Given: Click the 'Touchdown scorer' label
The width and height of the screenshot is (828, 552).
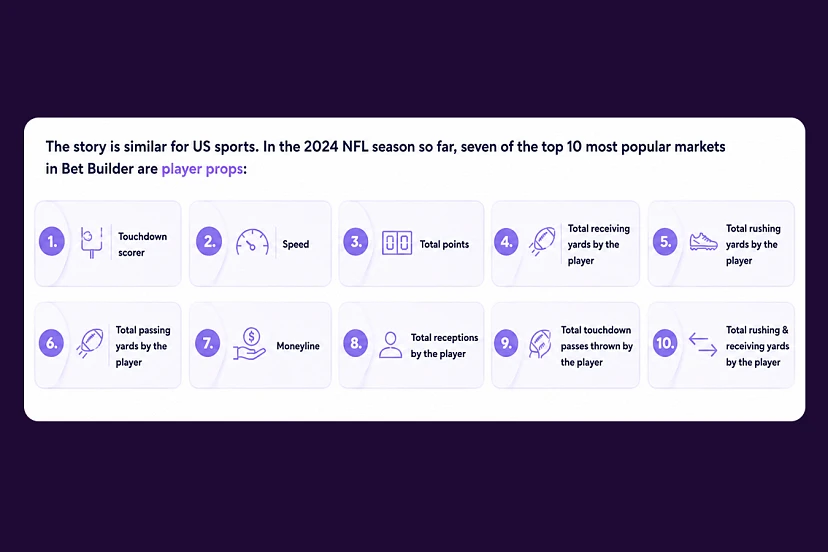Looking at the screenshot, I should (x=142, y=245).
